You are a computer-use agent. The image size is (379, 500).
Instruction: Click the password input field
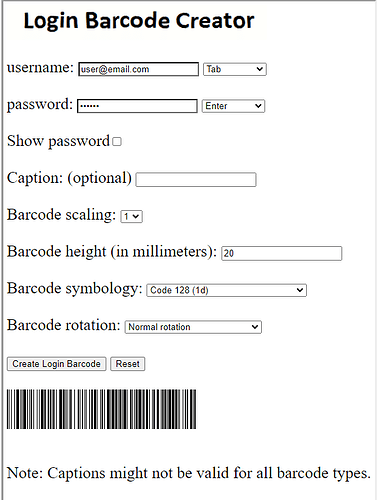click(x=137, y=106)
